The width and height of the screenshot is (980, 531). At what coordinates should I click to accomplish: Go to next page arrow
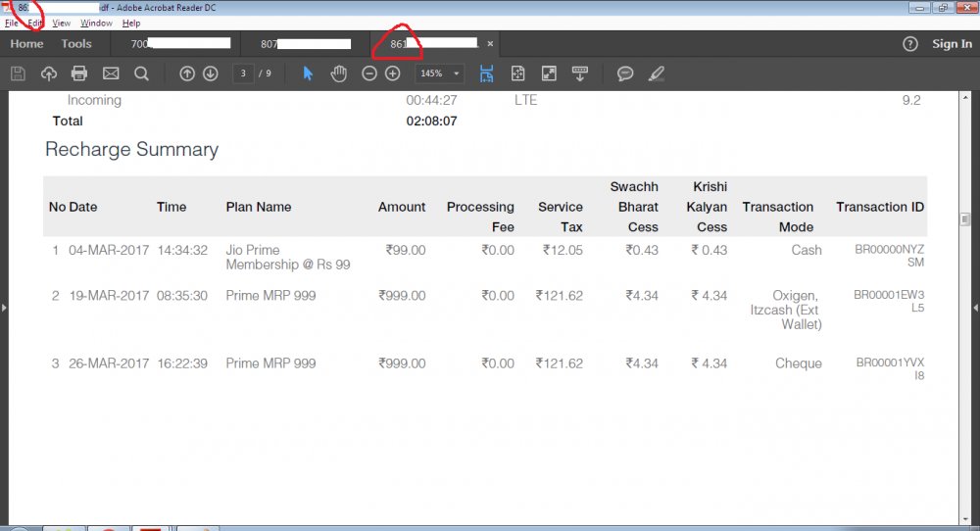point(210,73)
